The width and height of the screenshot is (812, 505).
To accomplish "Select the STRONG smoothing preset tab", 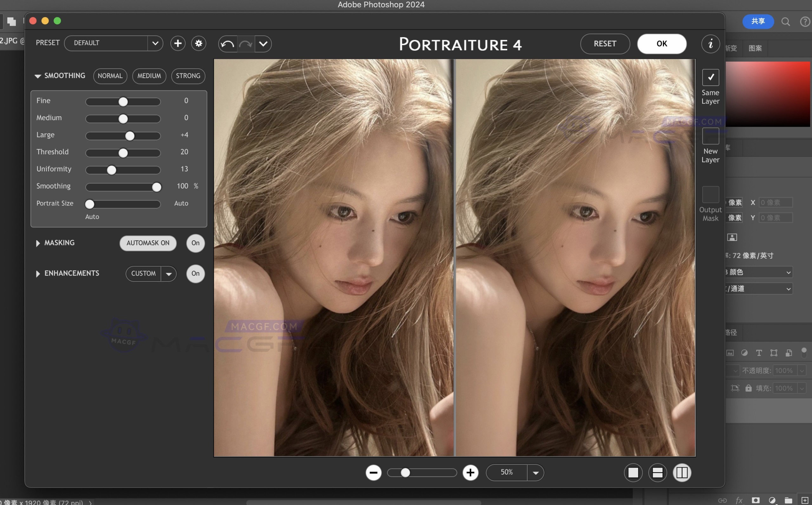I will coord(188,76).
